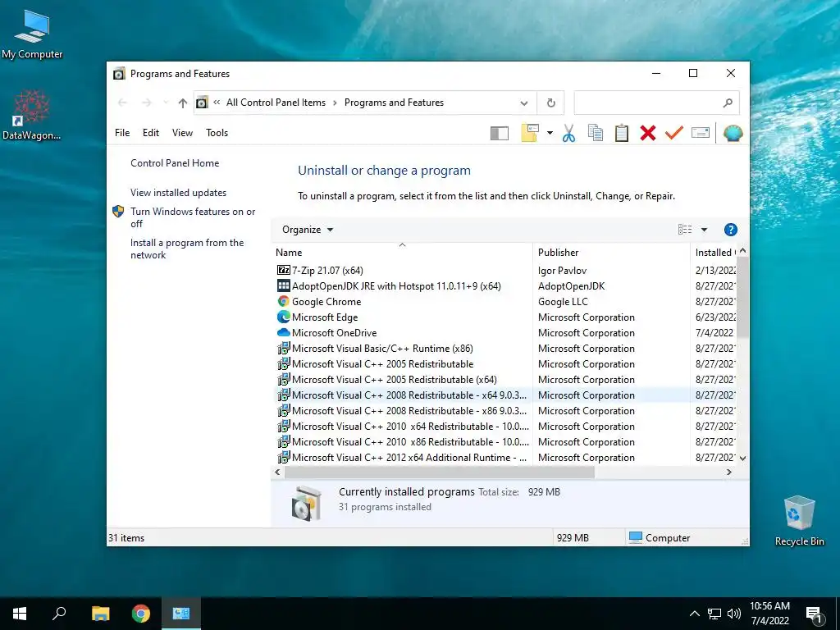The image size is (840, 630).
Task: Select Visual C++ 2008 Redistributable x86 row
Action: click(505, 411)
